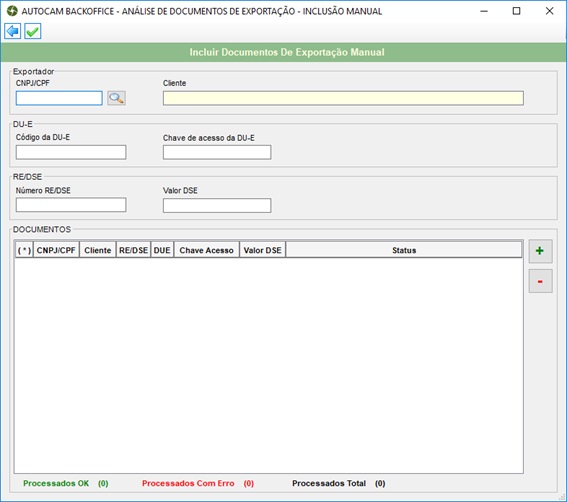Focus the CNPJ/CPF input field

[59, 98]
